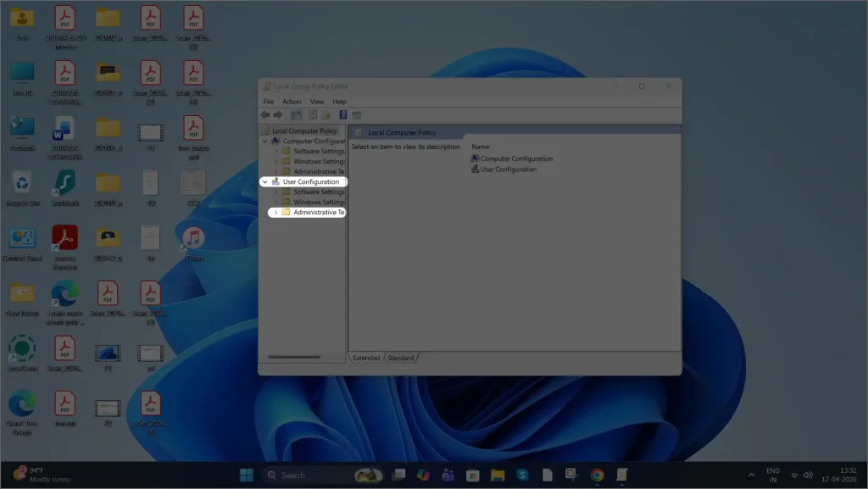Click the console tree horizontal scrollbar
The height and width of the screenshot is (489, 868).
(x=294, y=358)
